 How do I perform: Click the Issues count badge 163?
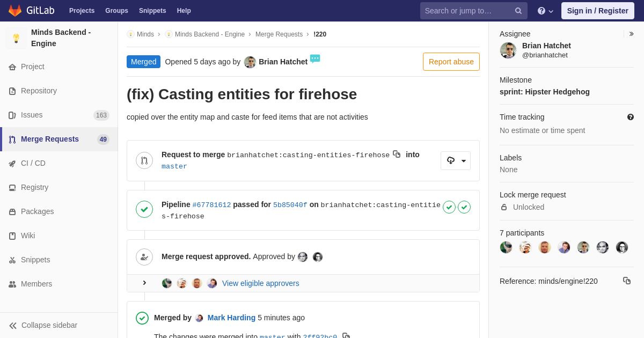tap(101, 115)
